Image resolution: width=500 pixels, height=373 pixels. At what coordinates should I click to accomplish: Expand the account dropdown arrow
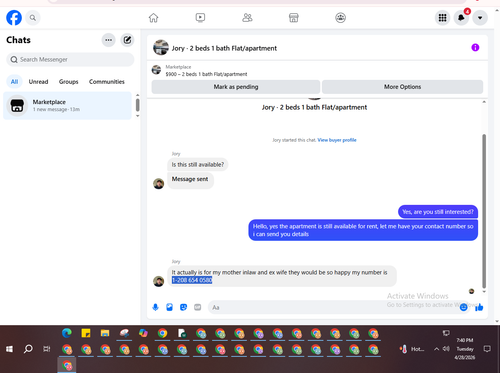click(x=480, y=18)
